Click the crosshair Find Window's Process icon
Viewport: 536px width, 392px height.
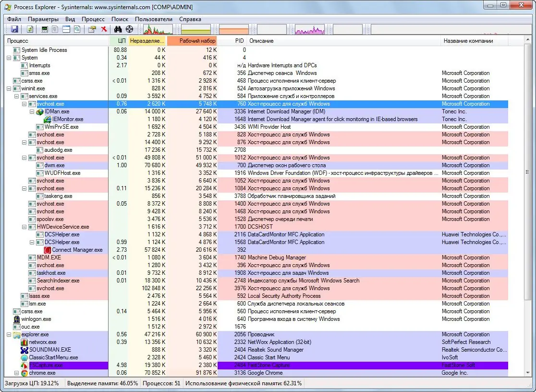[129, 30]
